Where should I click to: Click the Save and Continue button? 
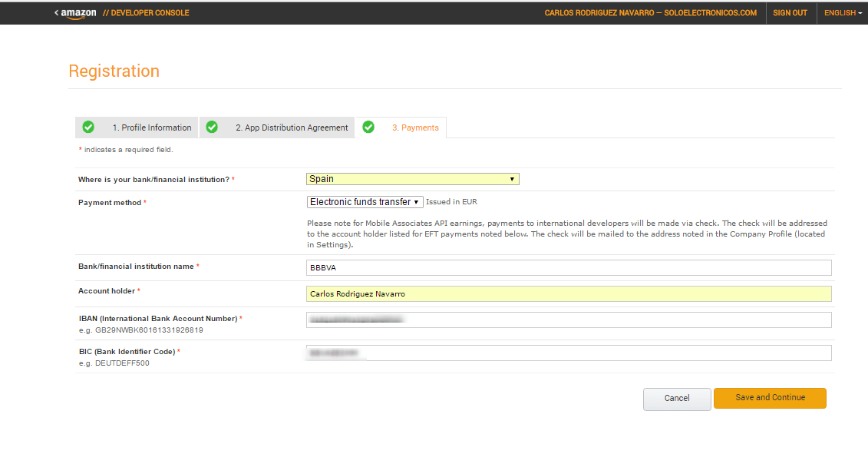[769, 398]
